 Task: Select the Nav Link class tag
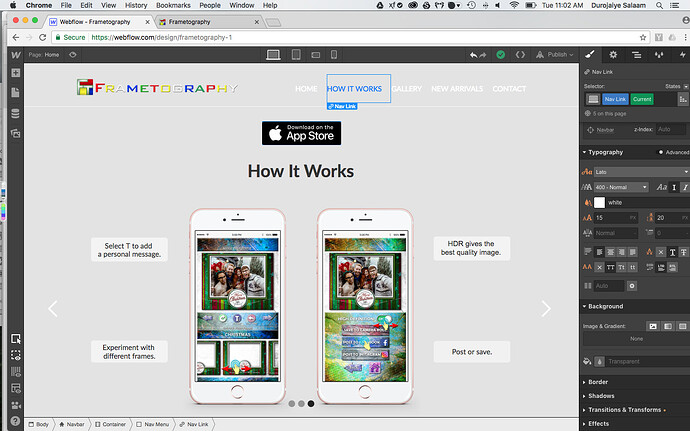point(615,99)
